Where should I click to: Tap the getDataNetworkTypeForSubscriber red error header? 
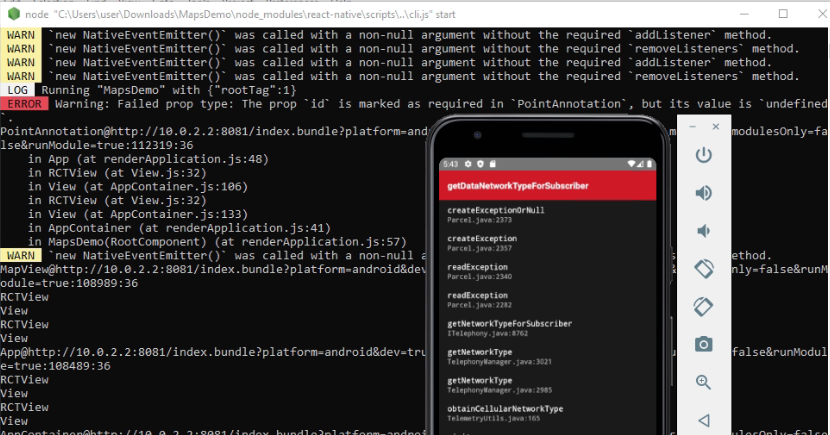click(x=547, y=186)
